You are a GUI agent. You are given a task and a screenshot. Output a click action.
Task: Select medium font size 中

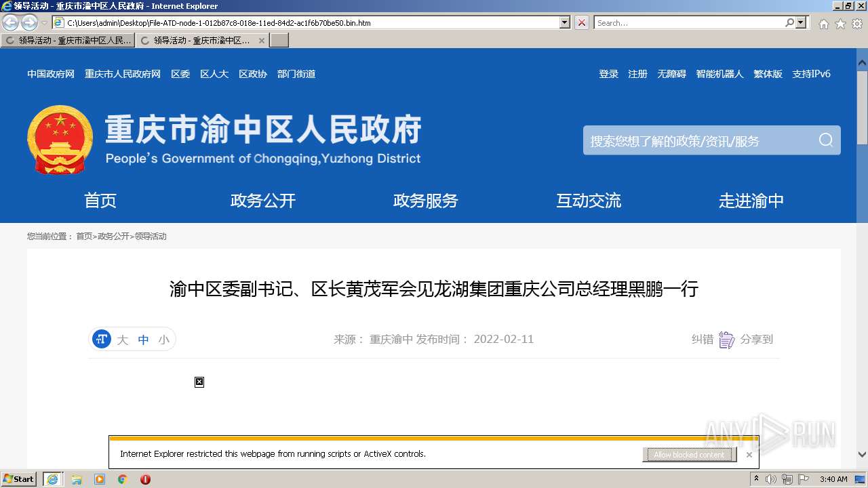[143, 340]
